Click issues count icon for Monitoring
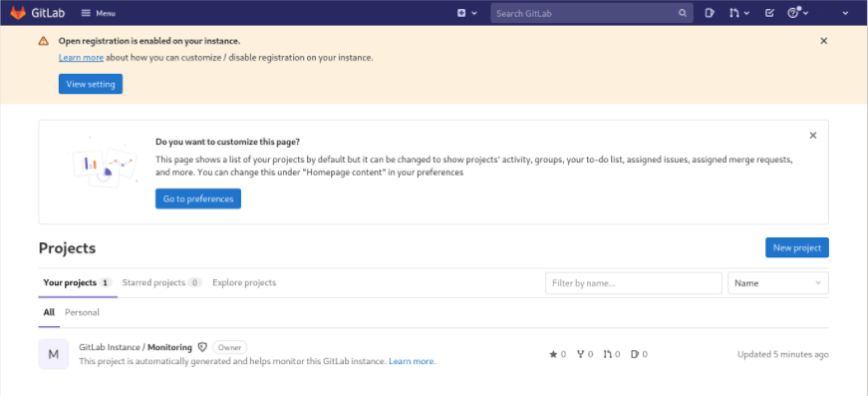The image size is (868, 396). pyautogui.click(x=635, y=354)
